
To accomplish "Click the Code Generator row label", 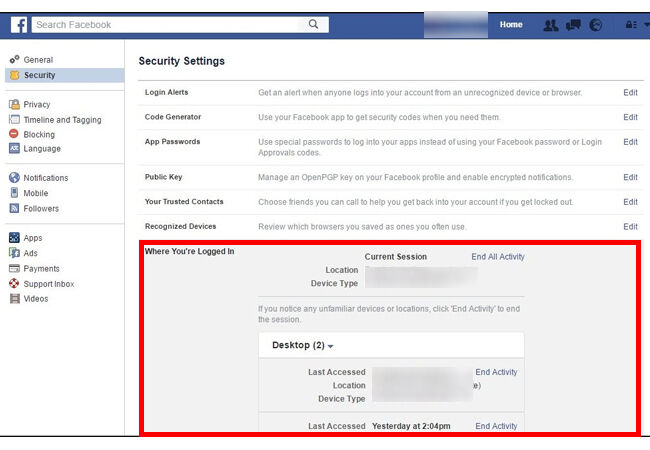I will click(172, 117).
